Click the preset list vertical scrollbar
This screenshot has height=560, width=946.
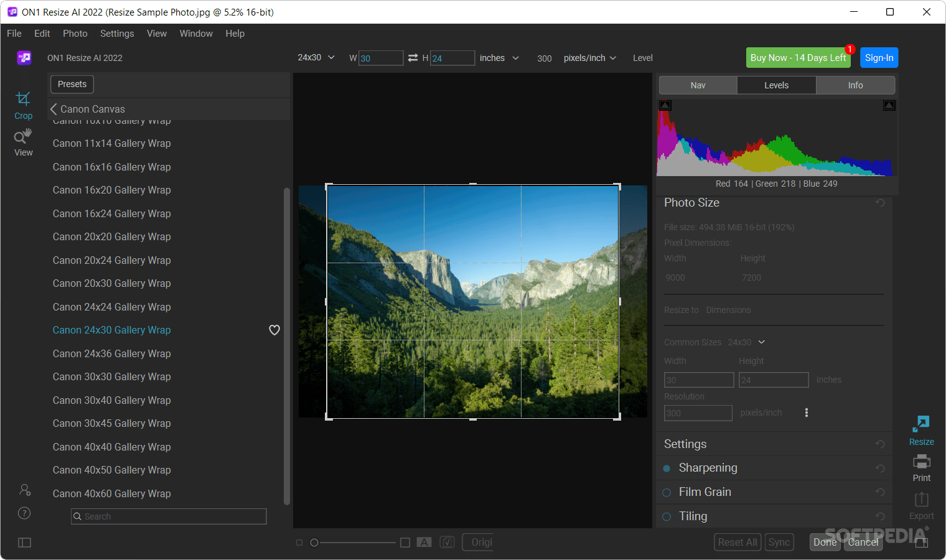click(287, 346)
